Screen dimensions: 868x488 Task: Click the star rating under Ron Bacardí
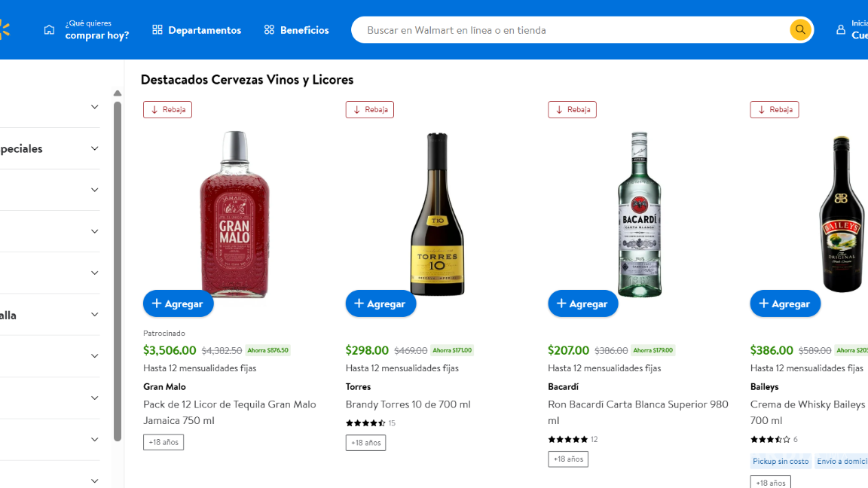tap(567, 439)
